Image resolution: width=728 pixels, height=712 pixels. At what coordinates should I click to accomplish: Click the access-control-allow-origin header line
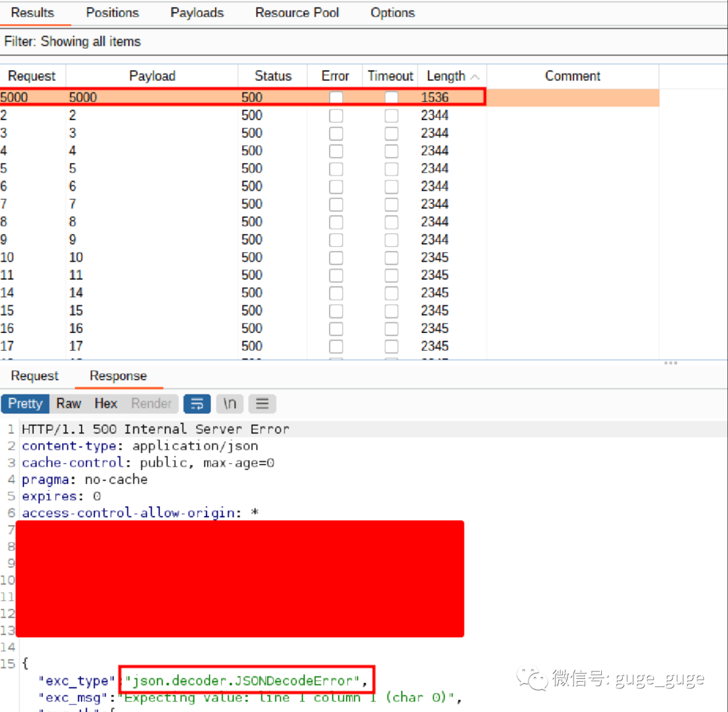[x=140, y=512]
